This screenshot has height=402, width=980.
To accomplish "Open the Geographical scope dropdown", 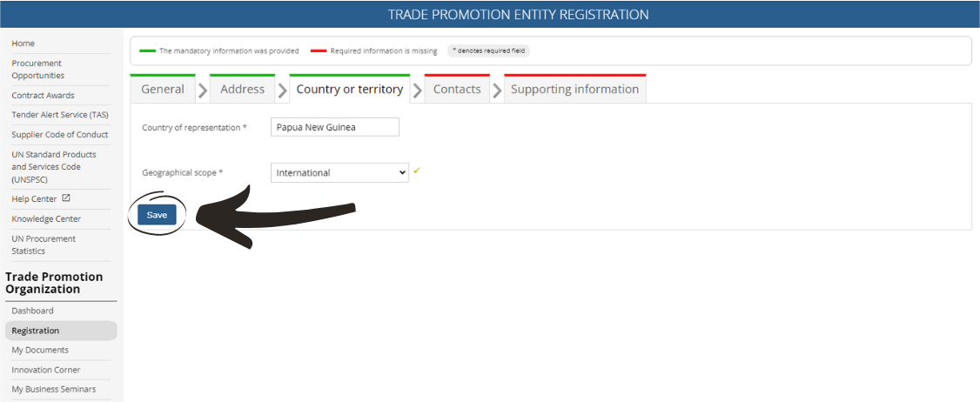I will coord(339,172).
